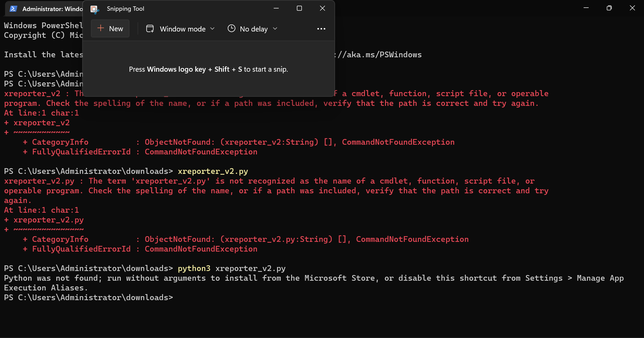The image size is (644, 338).
Task: Click the 'Press Windows logo key' hint text
Action: tap(208, 69)
